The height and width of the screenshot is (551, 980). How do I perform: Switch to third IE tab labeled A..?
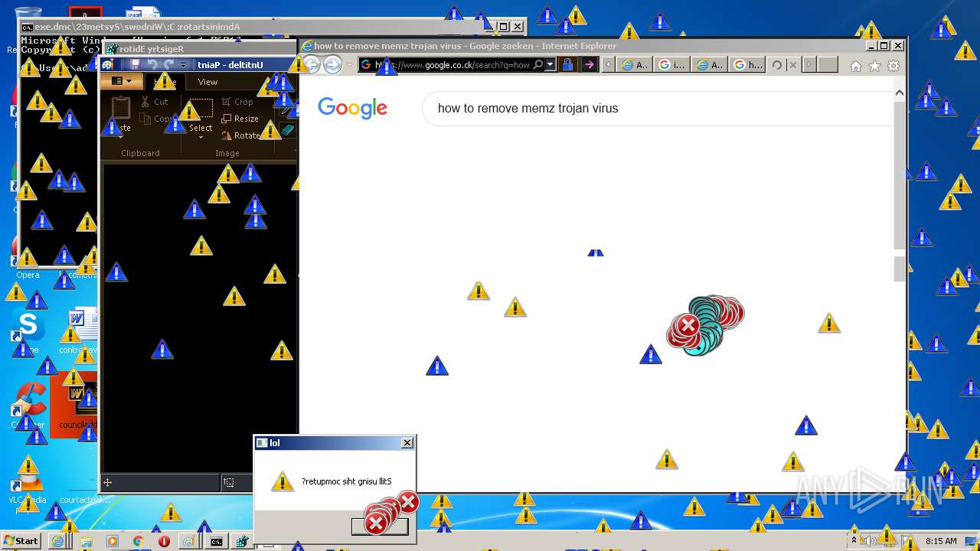710,65
